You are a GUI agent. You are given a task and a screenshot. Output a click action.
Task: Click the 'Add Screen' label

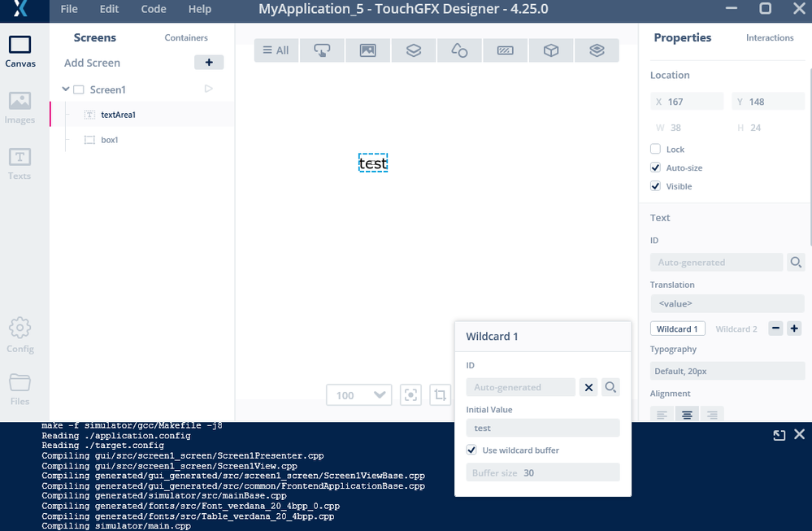[x=92, y=63]
